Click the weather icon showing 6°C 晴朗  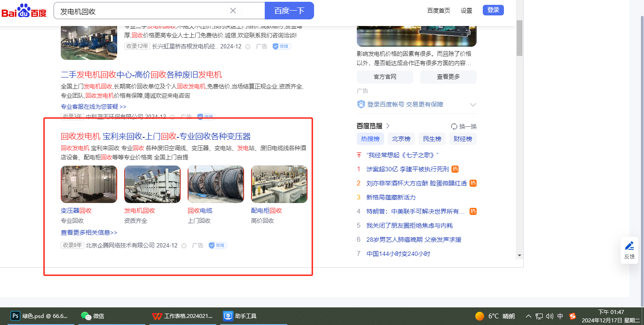(x=480, y=316)
